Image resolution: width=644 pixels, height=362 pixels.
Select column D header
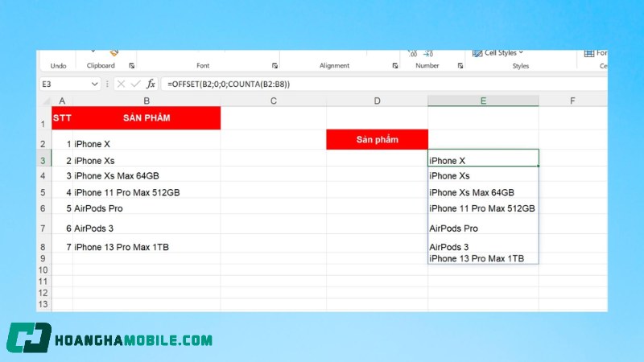[377, 101]
